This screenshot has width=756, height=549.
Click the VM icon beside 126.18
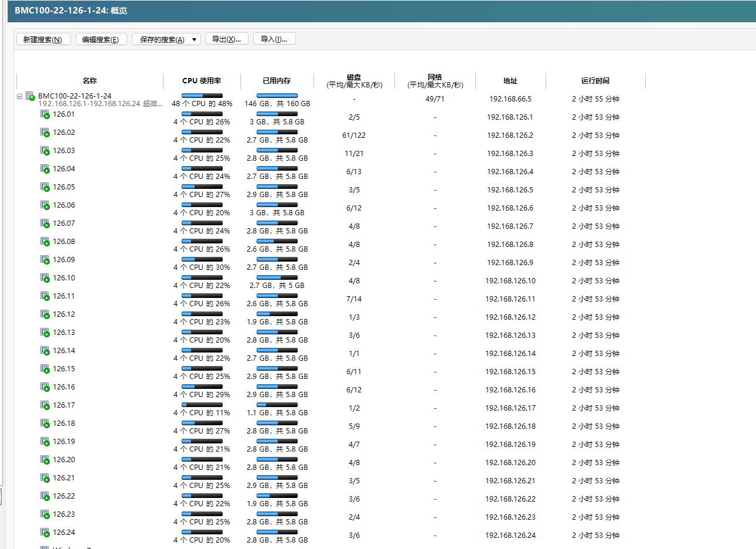[x=45, y=423]
